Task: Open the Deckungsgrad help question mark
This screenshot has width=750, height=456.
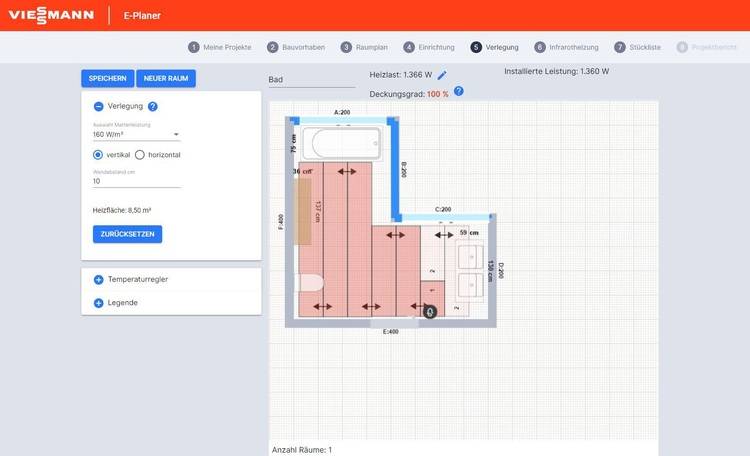Action: click(458, 92)
